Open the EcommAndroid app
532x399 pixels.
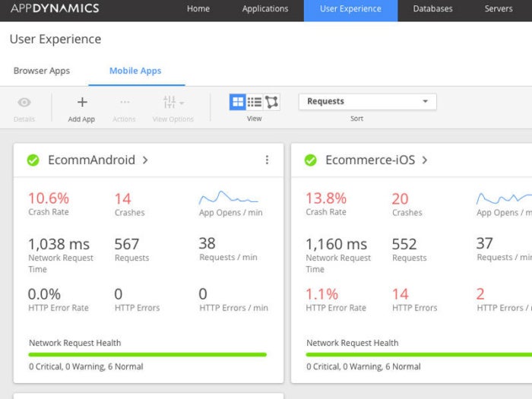pyautogui.click(x=92, y=160)
